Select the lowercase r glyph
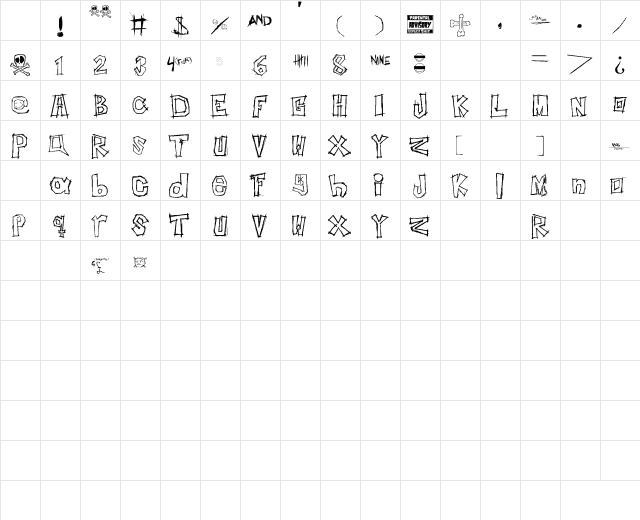Image resolution: width=640 pixels, height=520 pixels. 99,226
